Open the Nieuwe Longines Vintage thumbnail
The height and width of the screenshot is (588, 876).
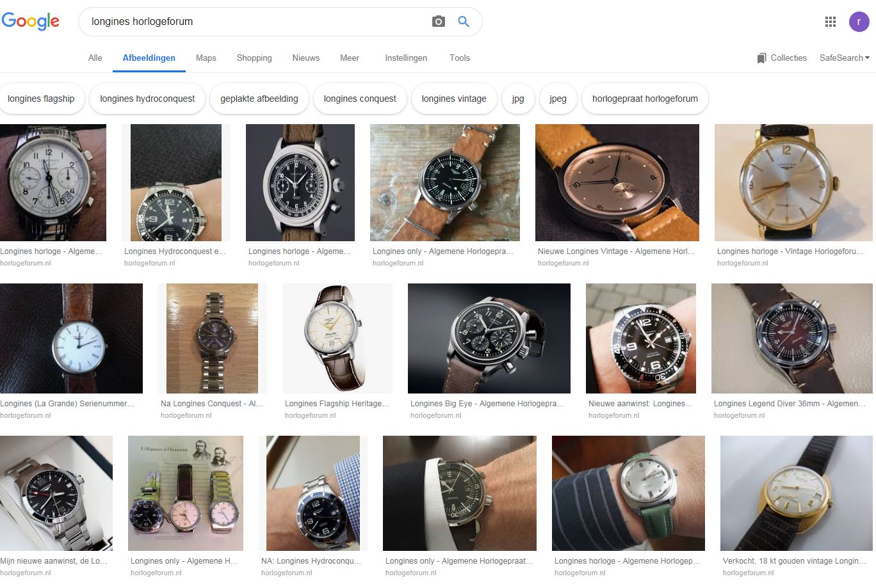(x=617, y=182)
